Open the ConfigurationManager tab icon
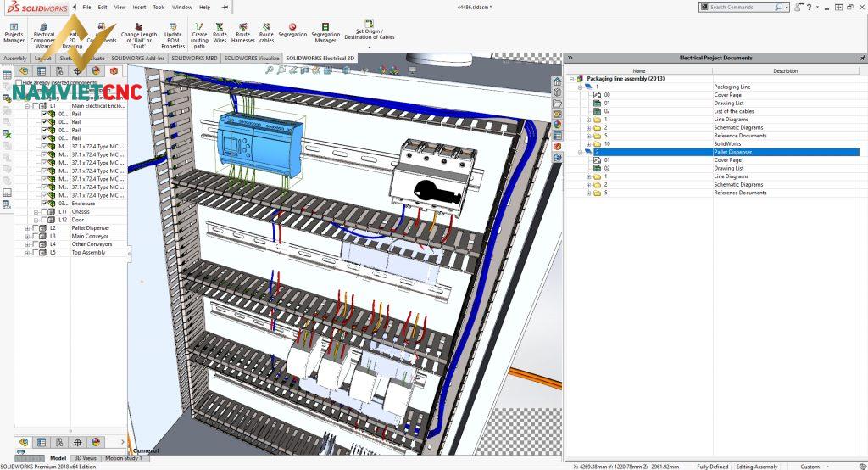 pyautogui.click(x=59, y=71)
